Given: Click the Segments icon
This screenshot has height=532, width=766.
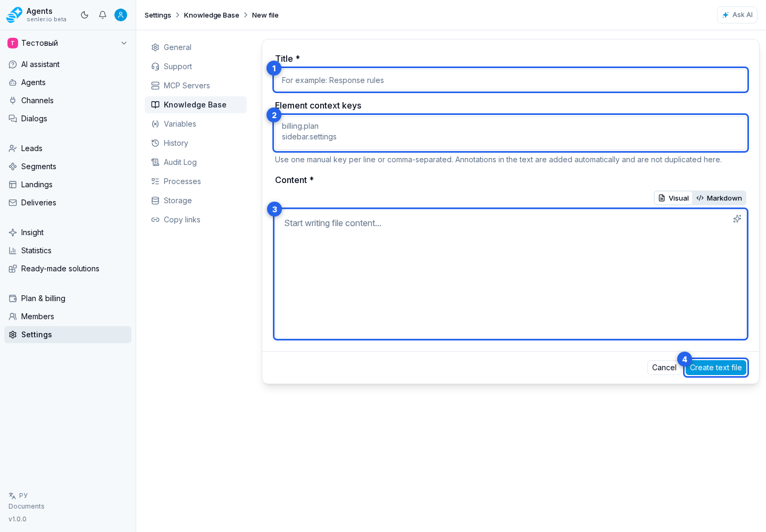Looking at the screenshot, I should pyautogui.click(x=13, y=167).
